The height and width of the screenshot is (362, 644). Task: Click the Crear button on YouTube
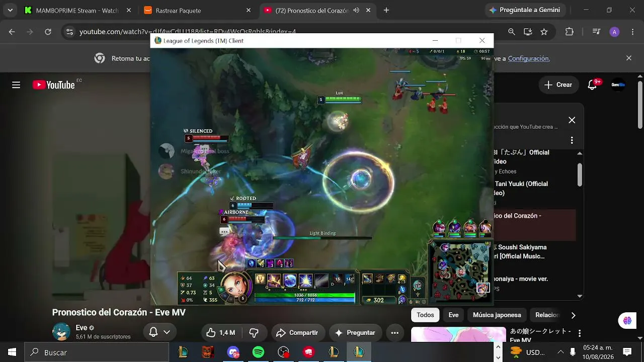tap(558, 85)
